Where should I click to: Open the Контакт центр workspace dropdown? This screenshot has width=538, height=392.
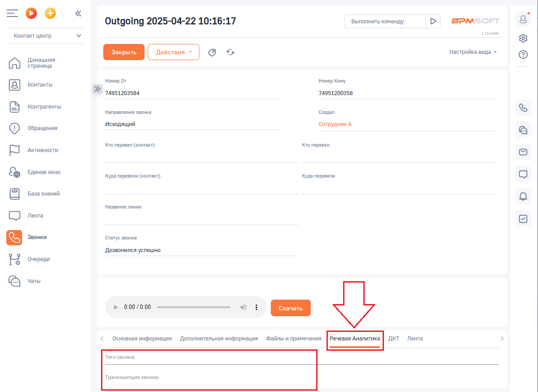click(x=45, y=35)
